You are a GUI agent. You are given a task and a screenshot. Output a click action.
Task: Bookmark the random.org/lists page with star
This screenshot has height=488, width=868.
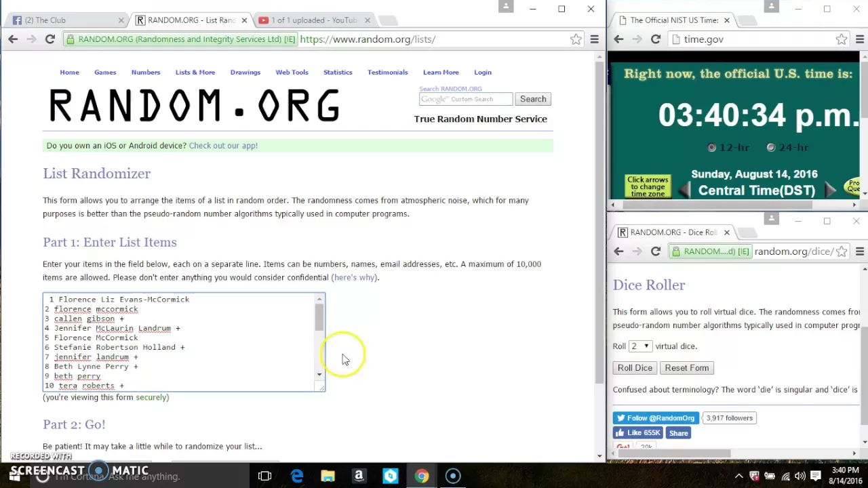(x=576, y=39)
